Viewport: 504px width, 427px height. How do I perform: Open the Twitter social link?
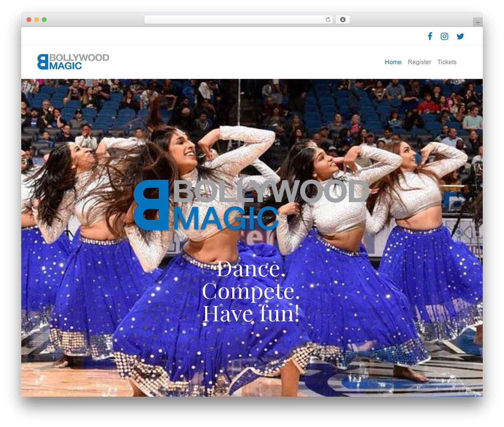click(x=460, y=36)
